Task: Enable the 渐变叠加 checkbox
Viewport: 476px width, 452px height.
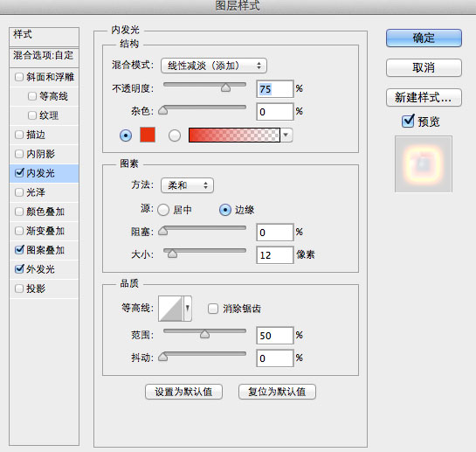Action: point(19,231)
